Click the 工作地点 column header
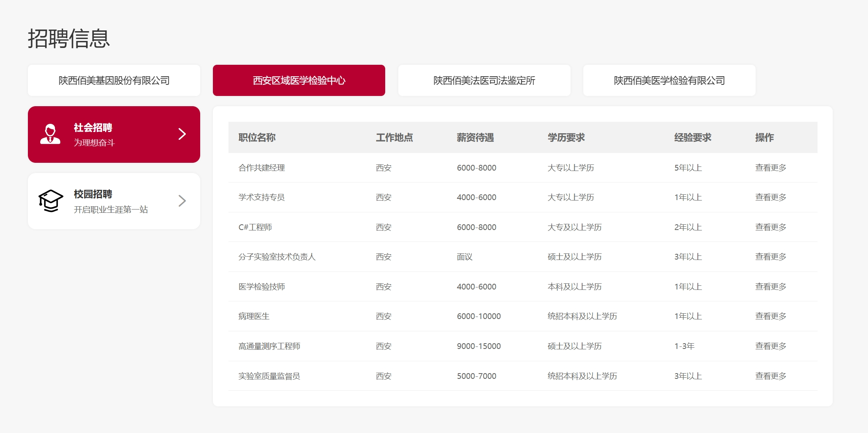Image resolution: width=868 pixels, height=433 pixels. click(x=395, y=137)
